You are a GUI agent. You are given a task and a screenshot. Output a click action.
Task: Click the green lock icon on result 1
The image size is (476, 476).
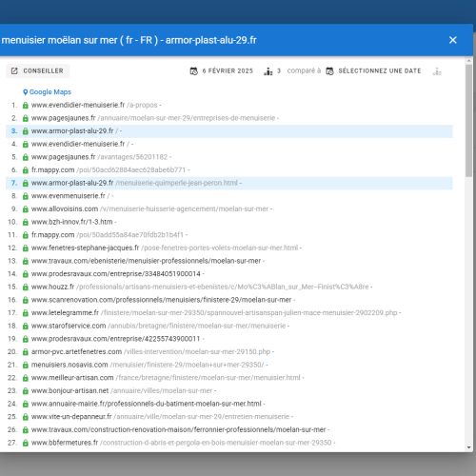tap(26, 105)
